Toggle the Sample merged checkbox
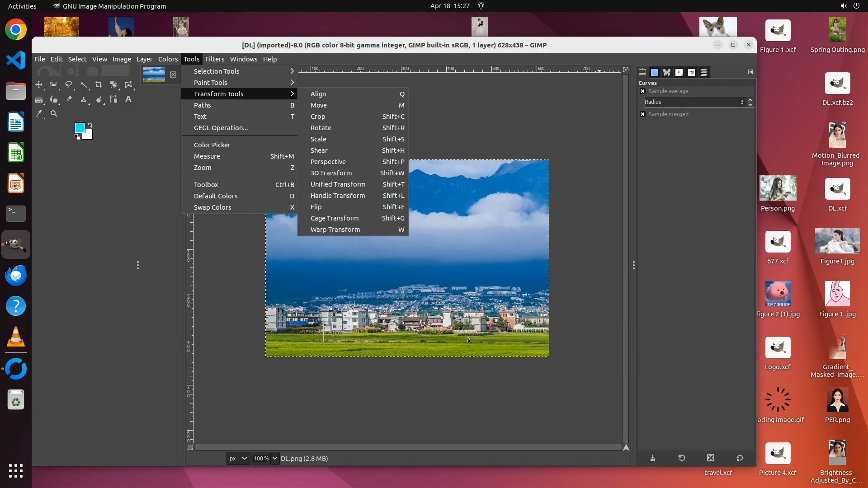 pos(643,114)
